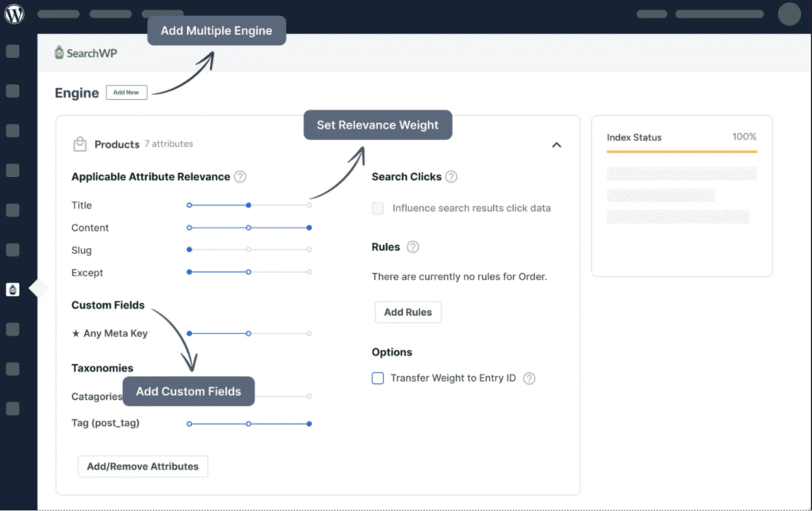
Task: Click the Add Rules button
Action: click(408, 312)
